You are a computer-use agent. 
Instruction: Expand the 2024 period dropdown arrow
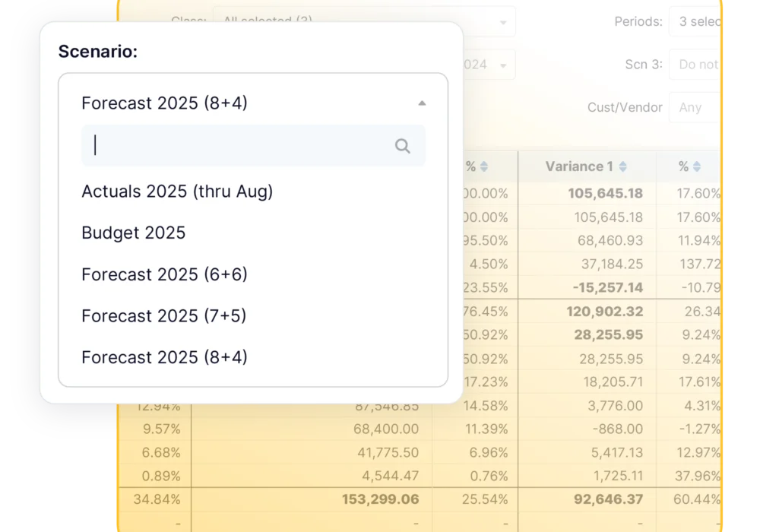click(x=502, y=65)
